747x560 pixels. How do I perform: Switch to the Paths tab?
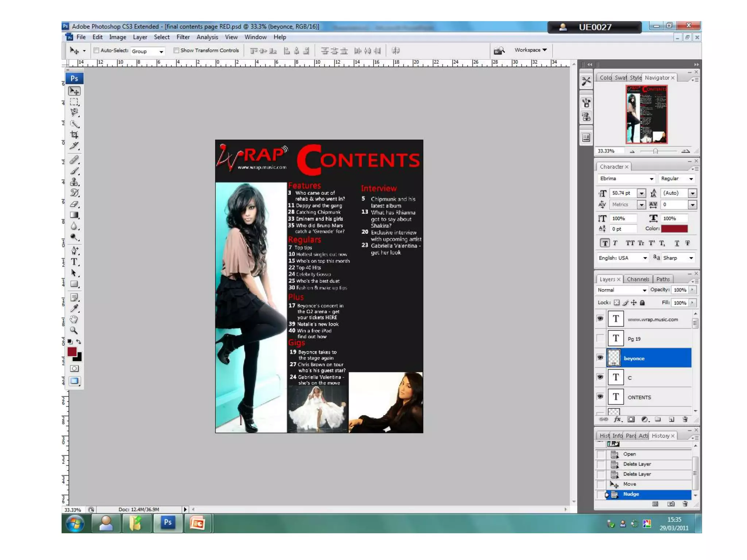point(663,279)
